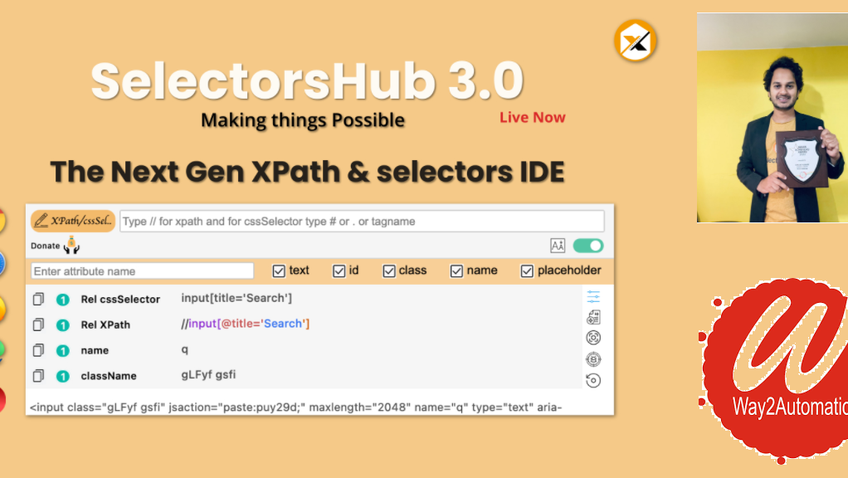Click the reset circular arrow icon
The height and width of the screenshot is (478, 848).
593,380
